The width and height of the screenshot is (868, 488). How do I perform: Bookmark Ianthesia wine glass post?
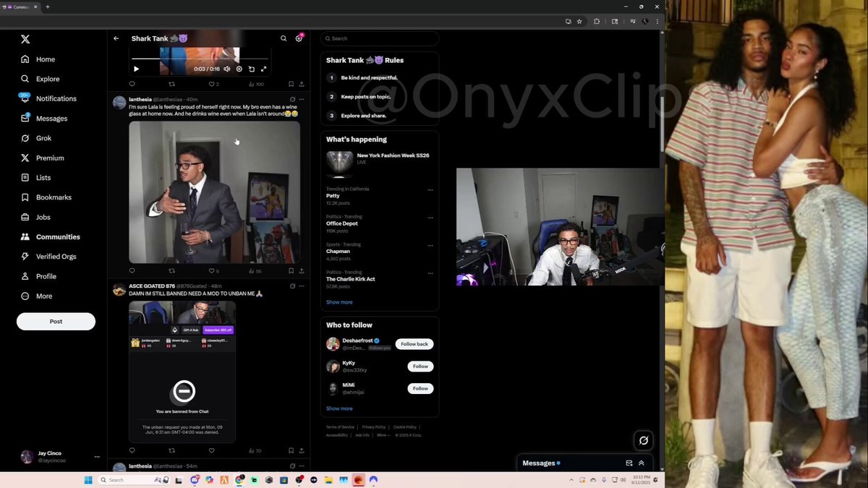[x=291, y=270]
